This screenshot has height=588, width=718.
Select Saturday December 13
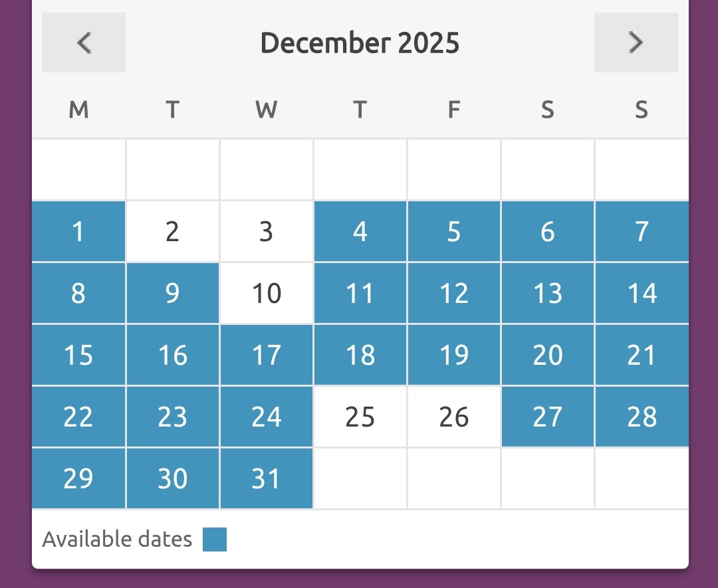548,293
